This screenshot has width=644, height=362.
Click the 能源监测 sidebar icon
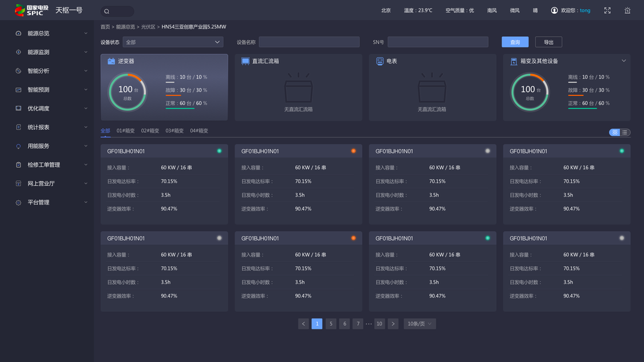click(x=19, y=52)
